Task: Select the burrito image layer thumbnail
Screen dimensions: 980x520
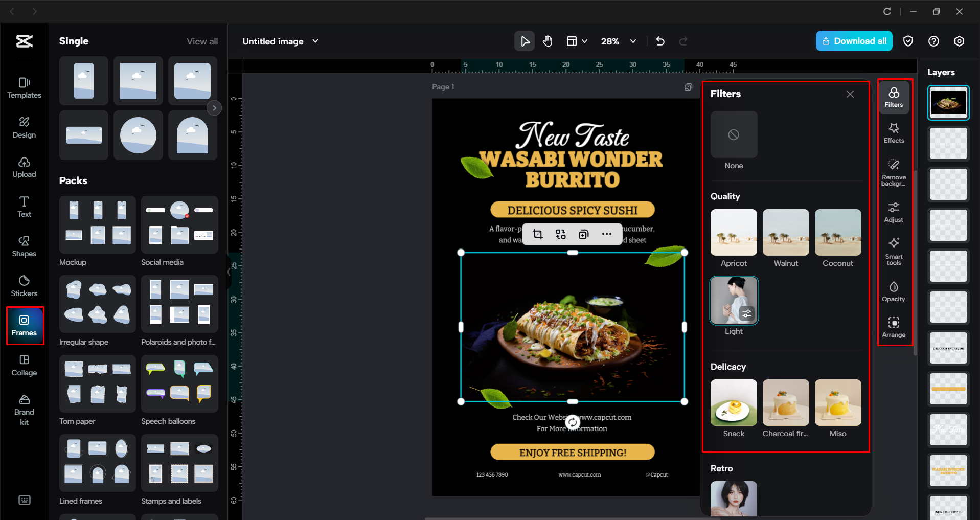Action: [948, 102]
